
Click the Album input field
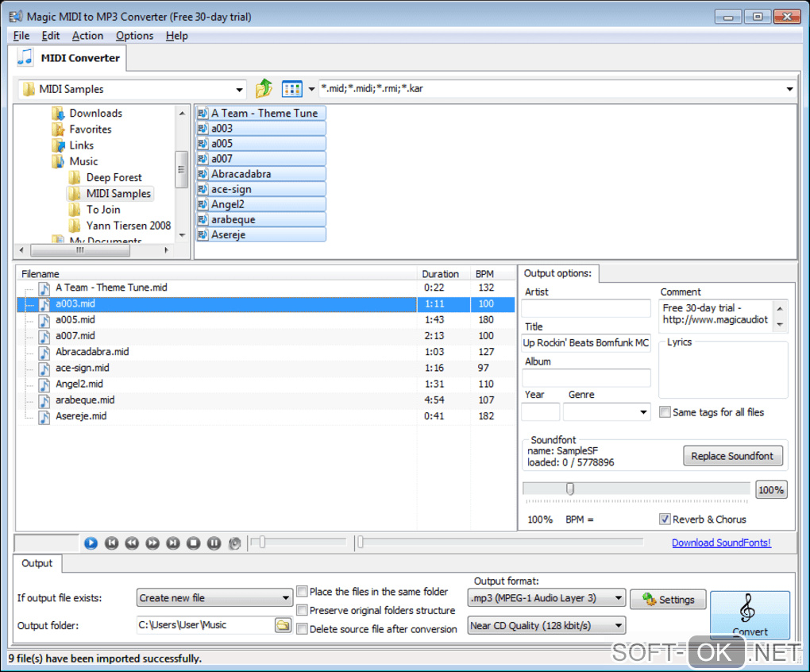pos(586,378)
